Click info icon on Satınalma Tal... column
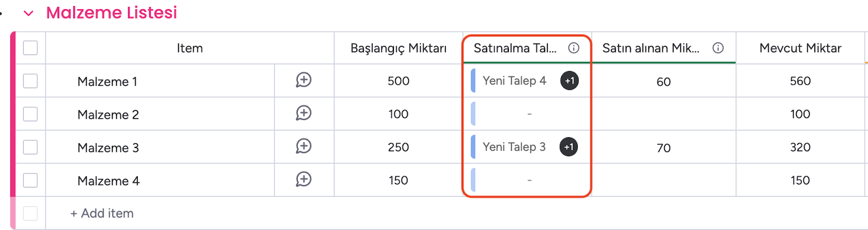The height and width of the screenshot is (230, 868). [573, 48]
